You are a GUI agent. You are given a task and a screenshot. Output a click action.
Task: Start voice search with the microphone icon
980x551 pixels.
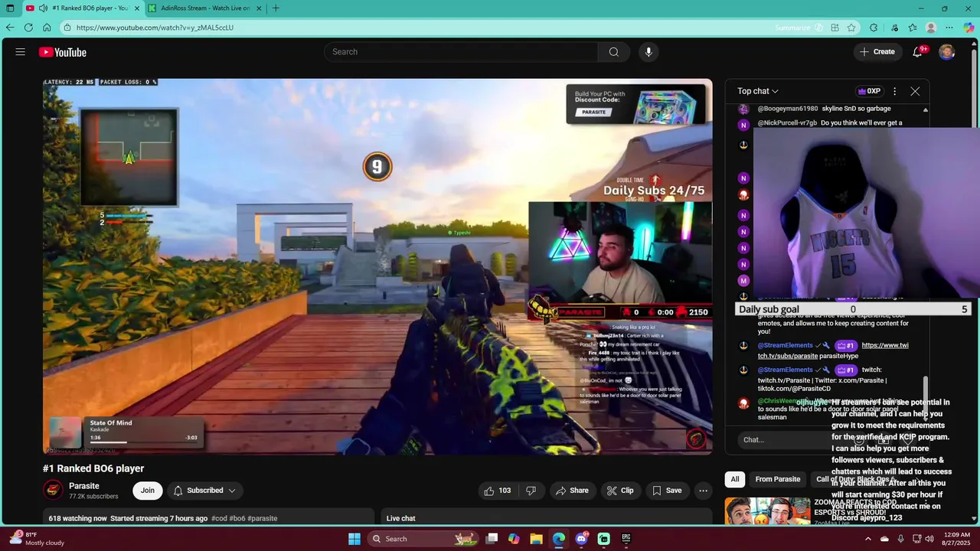(x=648, y=52)
